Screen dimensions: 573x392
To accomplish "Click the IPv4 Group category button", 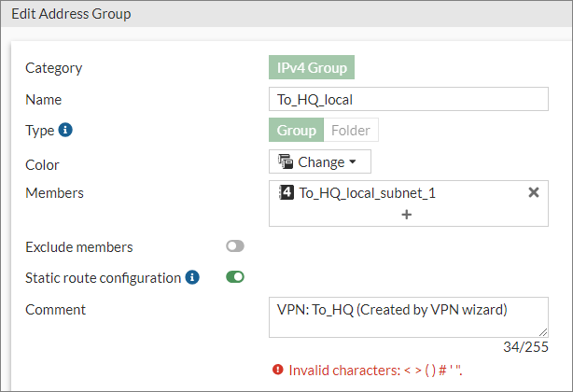I will click(312, 67).
